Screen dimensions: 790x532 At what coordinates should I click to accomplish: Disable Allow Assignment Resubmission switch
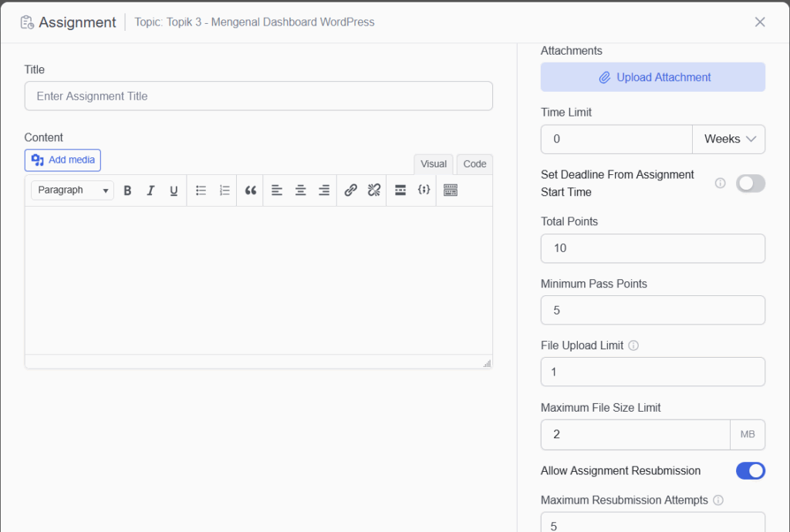tap(750, 470)
